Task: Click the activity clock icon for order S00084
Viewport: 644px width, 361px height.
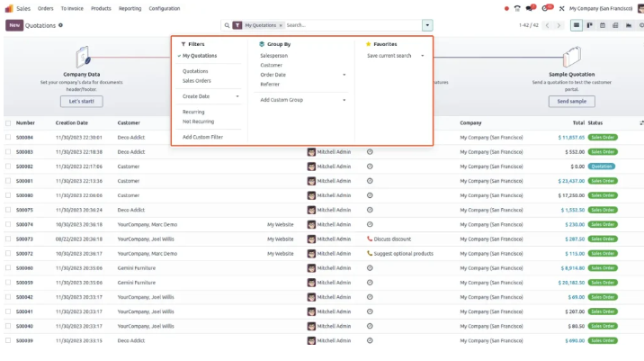Action: (370, 138)
